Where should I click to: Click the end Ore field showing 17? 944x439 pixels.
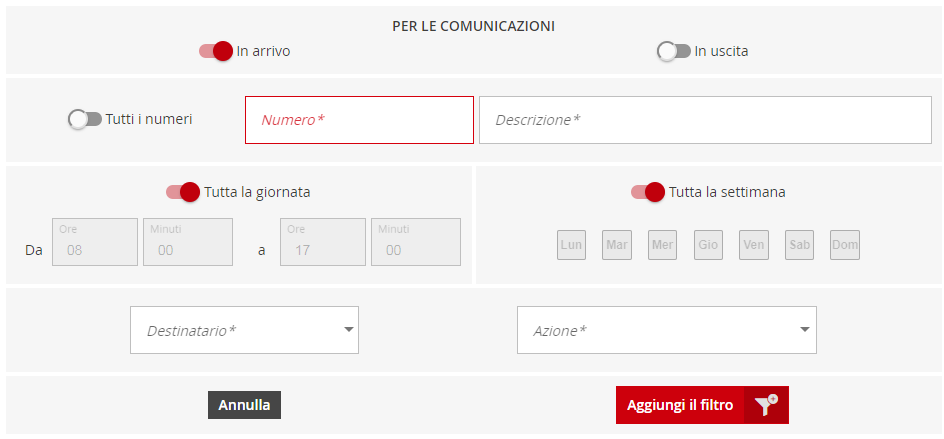point(323,242)
